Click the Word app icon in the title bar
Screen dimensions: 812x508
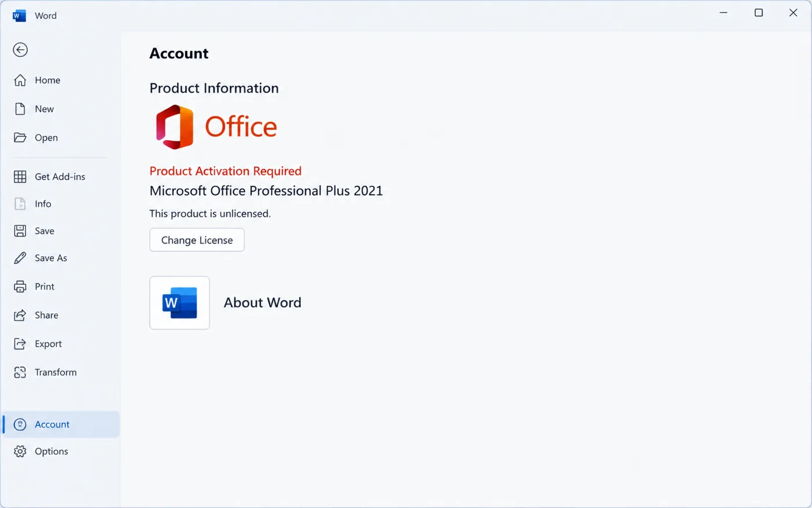19,16
